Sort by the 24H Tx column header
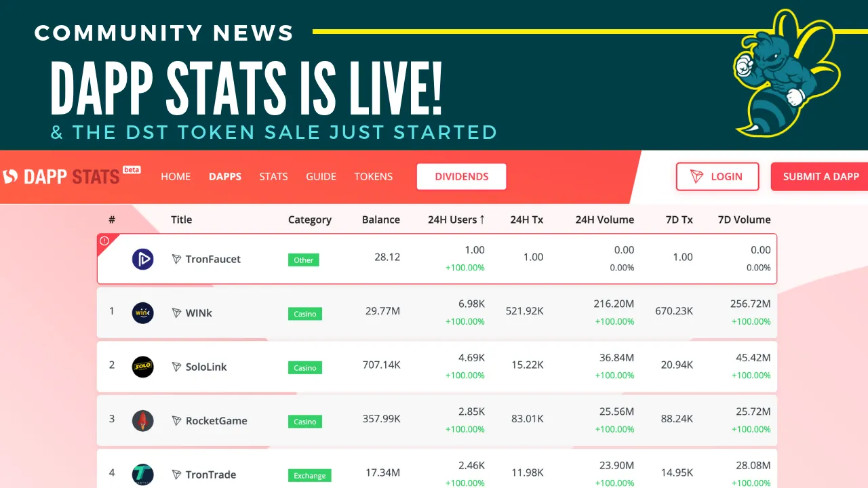This screenshot has height=488, width=868. pyautogui.click(x=527, y=220)
